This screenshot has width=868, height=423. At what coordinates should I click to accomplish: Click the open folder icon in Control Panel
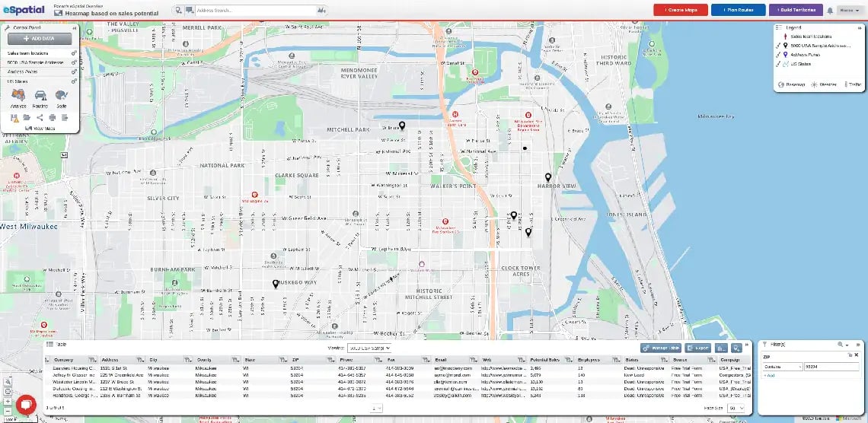point(27,118)
